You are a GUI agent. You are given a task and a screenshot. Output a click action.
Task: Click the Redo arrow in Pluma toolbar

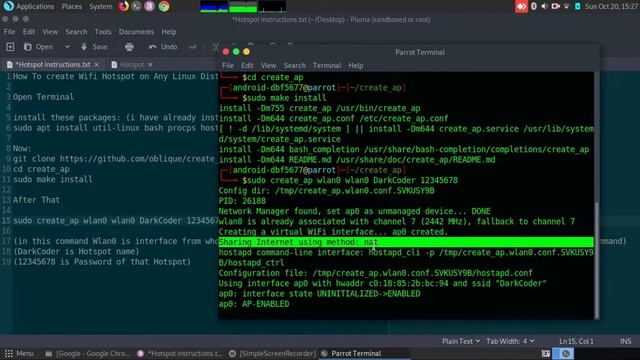193,47
